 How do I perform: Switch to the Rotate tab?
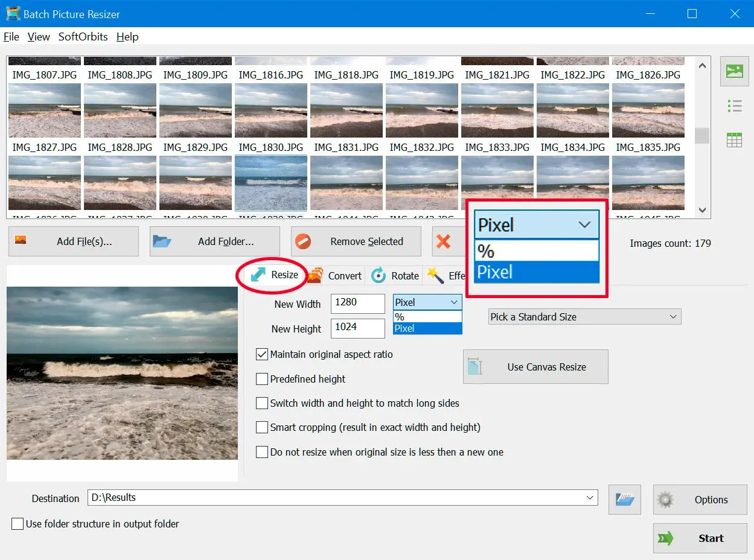coord(395,276)
